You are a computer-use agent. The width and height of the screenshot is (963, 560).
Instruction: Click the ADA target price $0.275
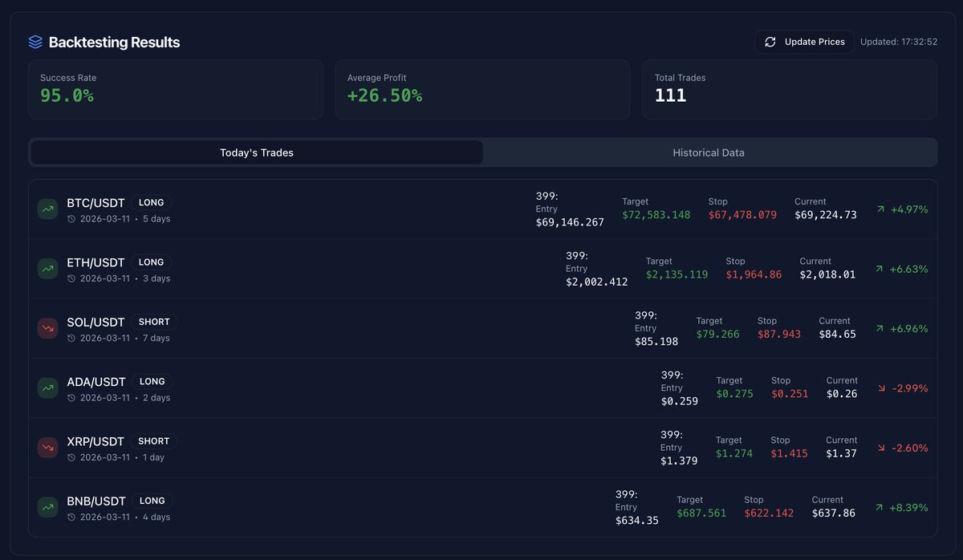click(734, 393)
